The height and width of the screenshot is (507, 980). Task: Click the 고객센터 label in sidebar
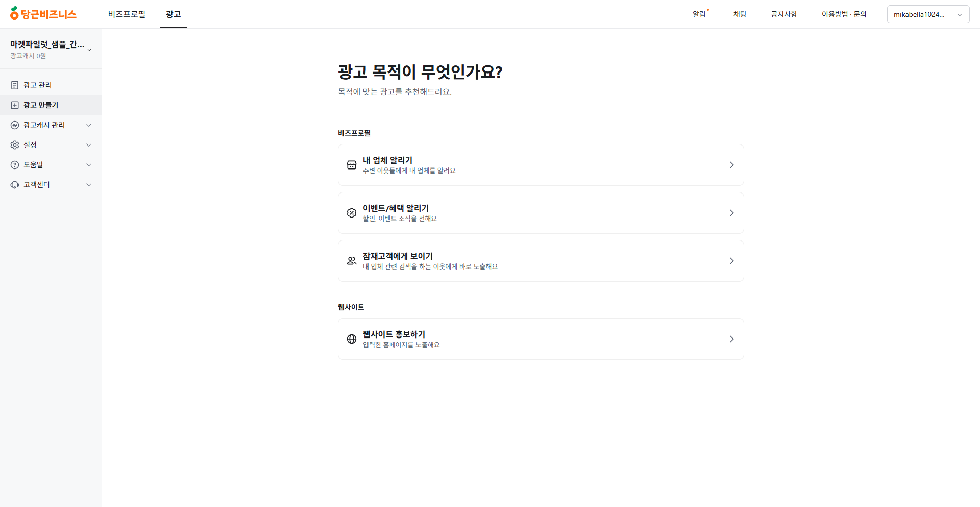[x=37, y=185]
